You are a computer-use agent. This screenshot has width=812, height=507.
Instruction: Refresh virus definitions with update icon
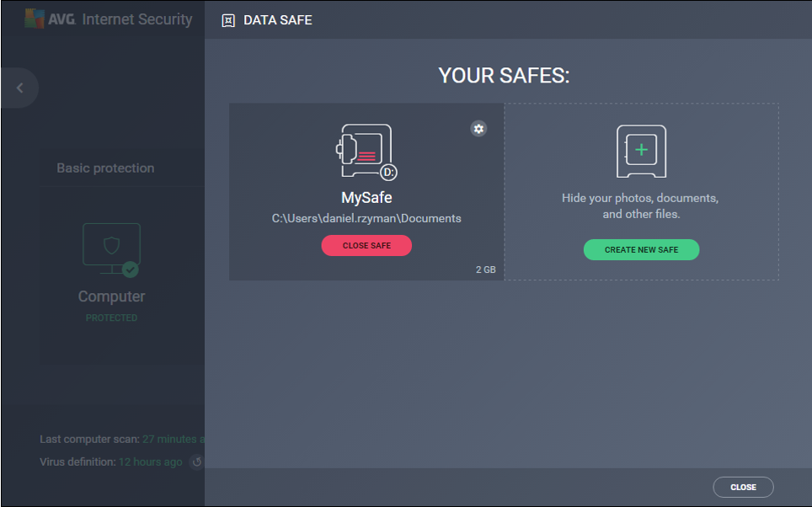click(x=197, y=462)
